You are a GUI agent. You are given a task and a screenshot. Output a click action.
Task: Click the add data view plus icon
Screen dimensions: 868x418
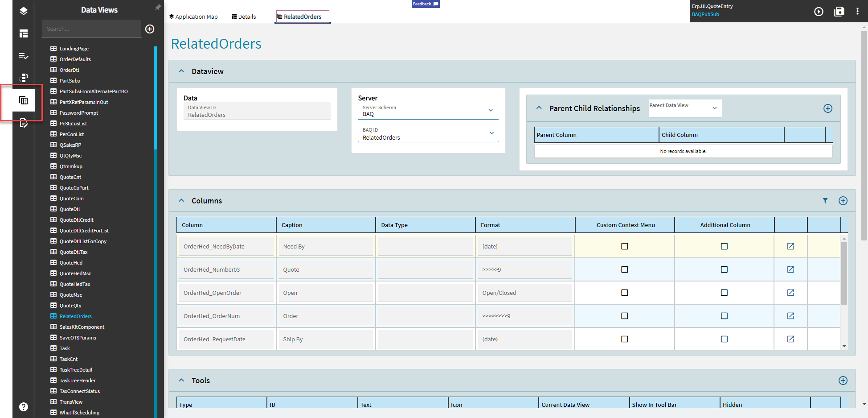pos(150,29)
